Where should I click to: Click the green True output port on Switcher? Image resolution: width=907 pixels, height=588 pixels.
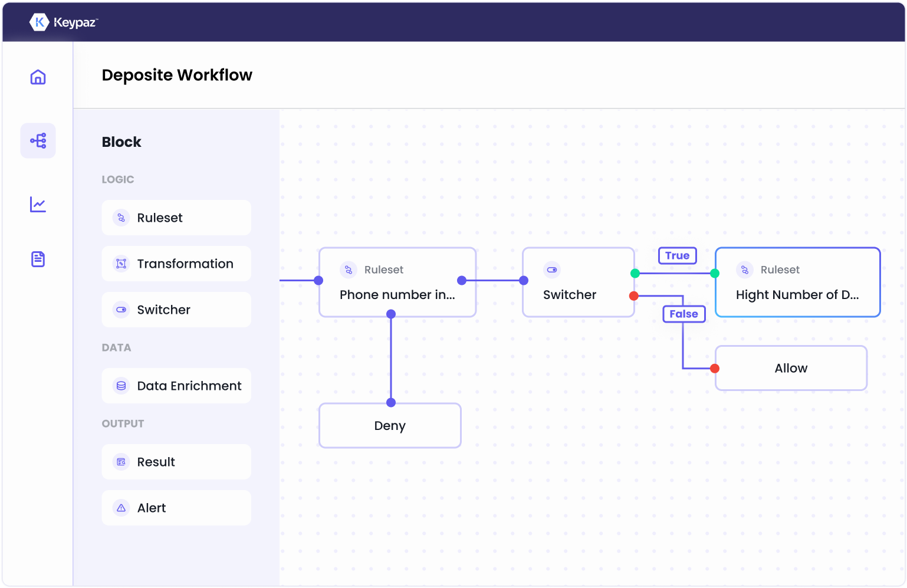click(635, 273)
